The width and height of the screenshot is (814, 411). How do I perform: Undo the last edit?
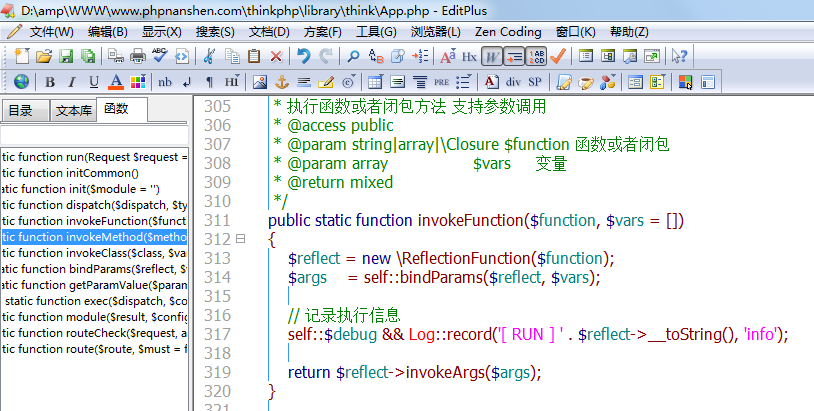304,56
